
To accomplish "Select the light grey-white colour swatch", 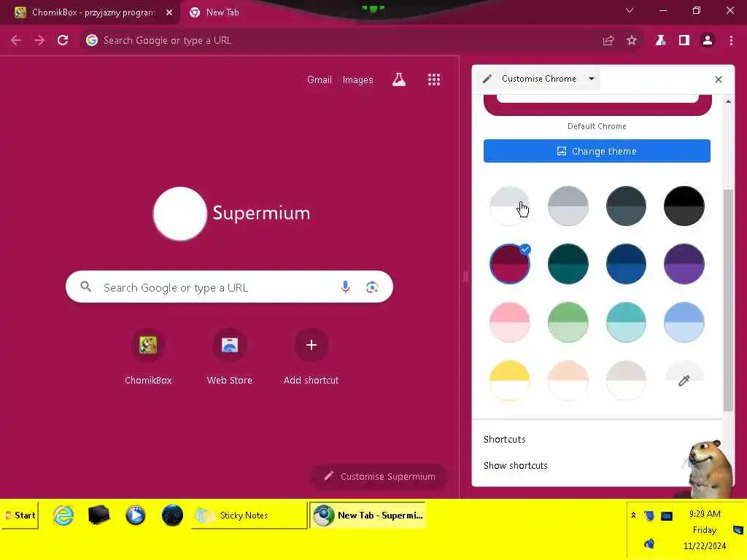I will (x=510, y=206).
